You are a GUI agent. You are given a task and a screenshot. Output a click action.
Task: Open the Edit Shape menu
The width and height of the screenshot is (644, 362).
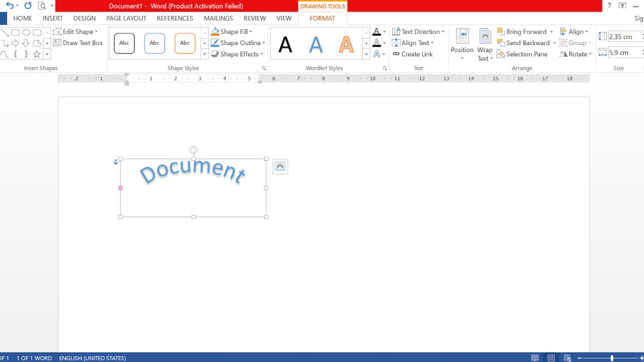coord(76,32)
